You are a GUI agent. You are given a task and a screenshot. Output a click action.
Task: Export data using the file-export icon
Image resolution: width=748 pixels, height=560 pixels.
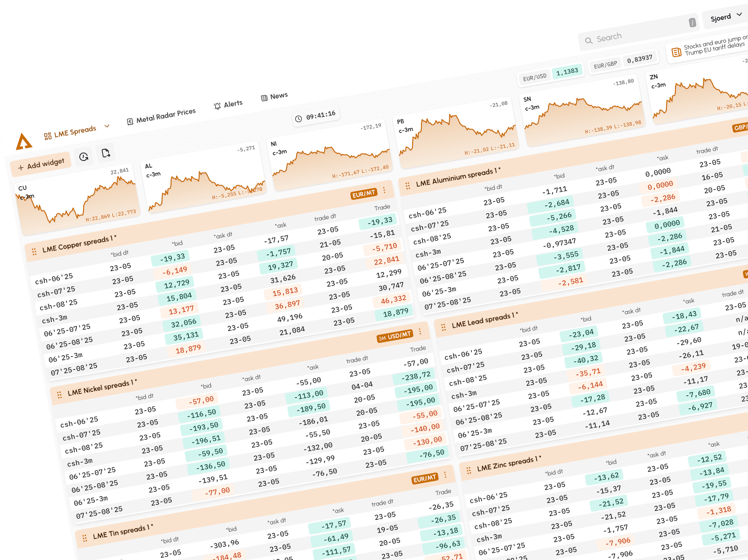point(106,153)
